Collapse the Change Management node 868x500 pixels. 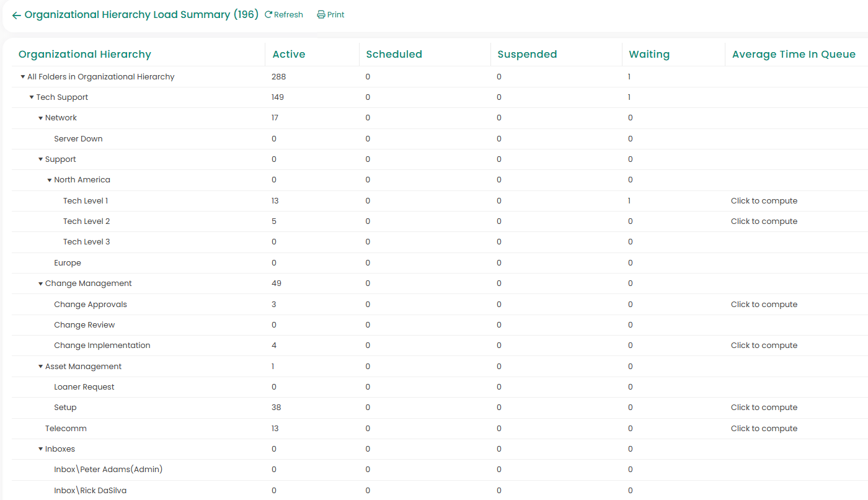pos(41,283)
